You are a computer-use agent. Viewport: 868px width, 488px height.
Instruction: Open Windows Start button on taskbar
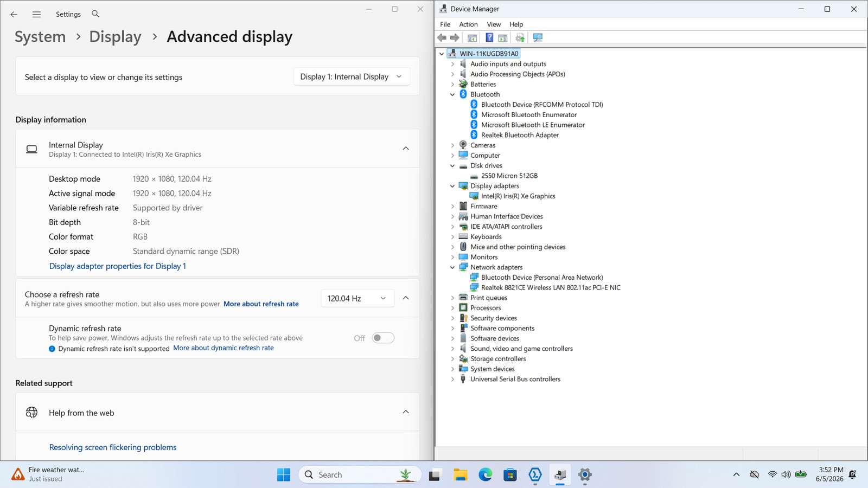click(x=284, y=475)
